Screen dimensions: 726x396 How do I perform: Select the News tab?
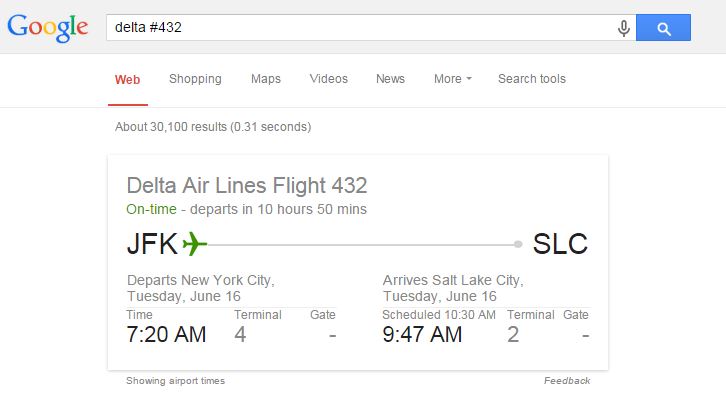[x=390, y=79]
